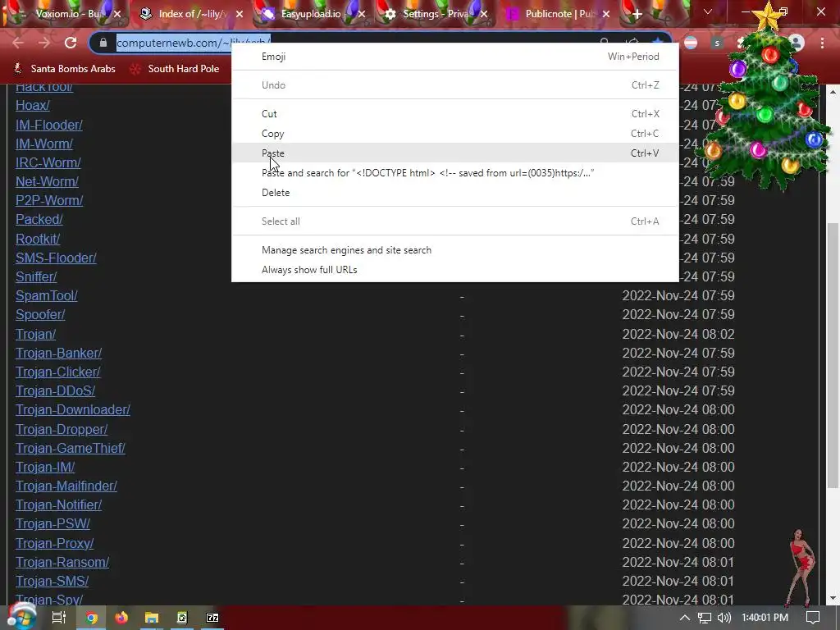Close the Settings tab
840x630 pixels.
(484, 14)
